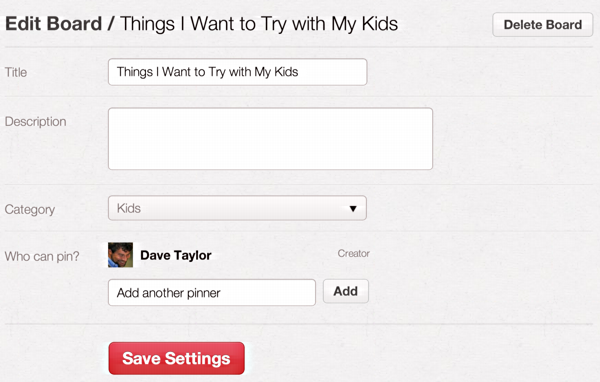Click the Description field label

click(x=36, y=121)
